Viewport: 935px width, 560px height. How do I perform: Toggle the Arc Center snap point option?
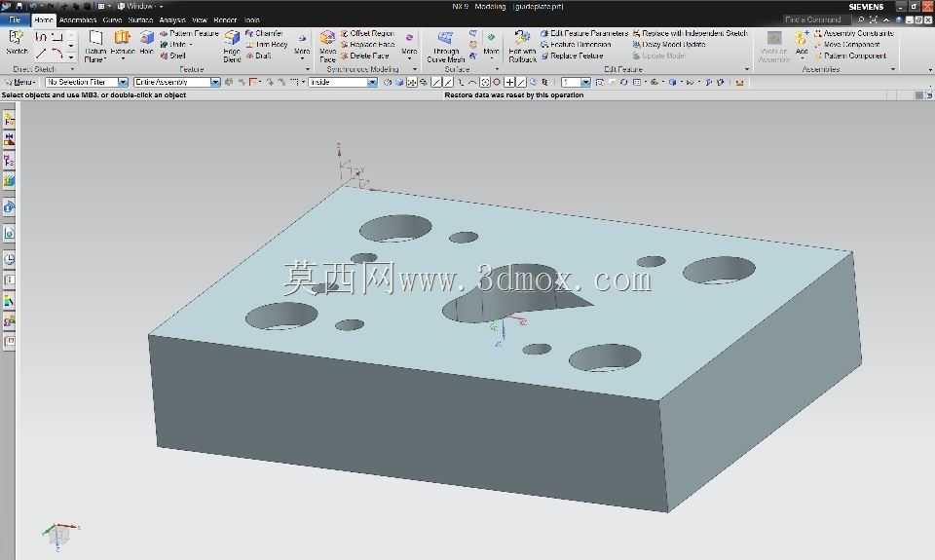pos(485,83)
